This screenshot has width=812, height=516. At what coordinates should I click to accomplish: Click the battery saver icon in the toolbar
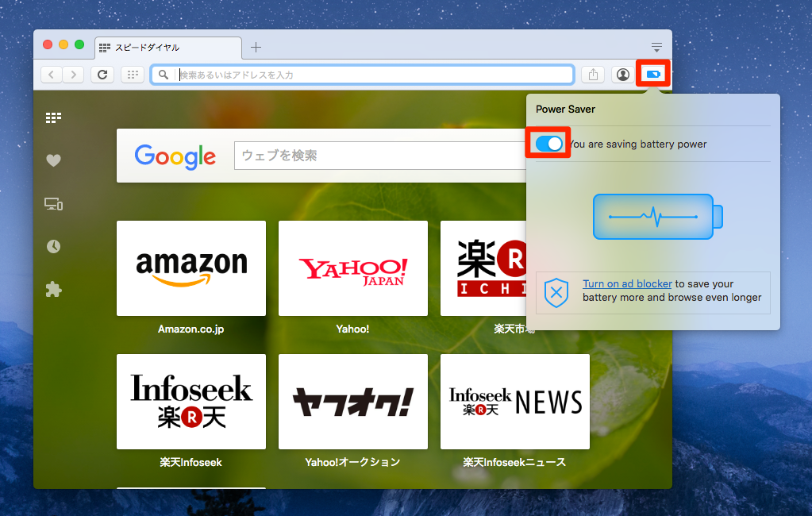pyautogui.click(x=653, y=74)
